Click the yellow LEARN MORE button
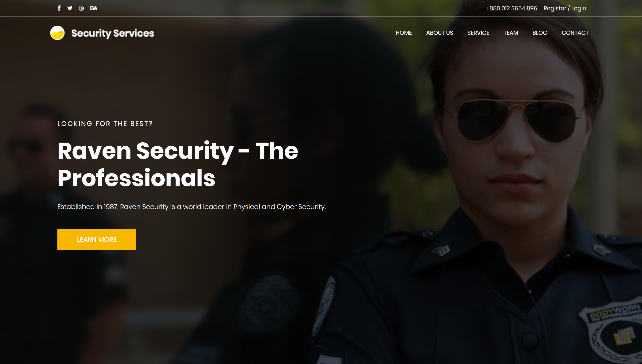The height and width of the screenshot is (364, 642). tap(97, 239)
